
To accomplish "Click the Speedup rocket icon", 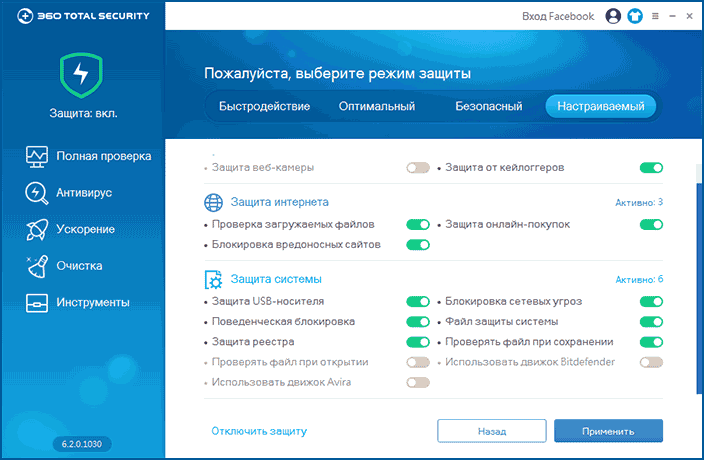I will click(37, 229).
